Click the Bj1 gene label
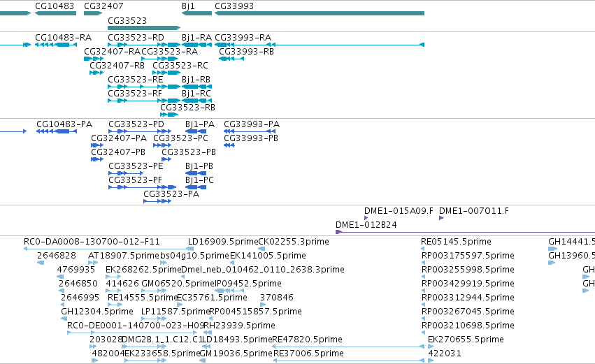The height and width of the screenshot is (364, 595). (x=188, y=6)
